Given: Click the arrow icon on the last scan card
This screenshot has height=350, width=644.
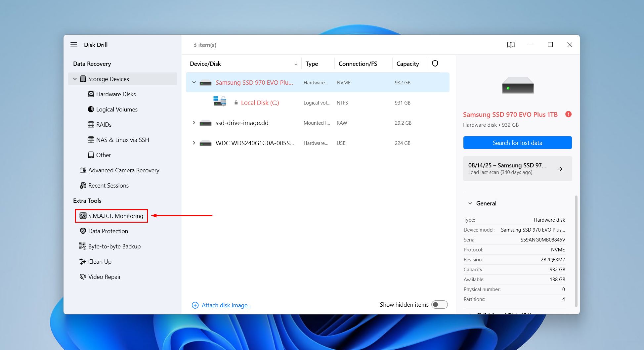Looking at the screenshot, I should point(560,169).
